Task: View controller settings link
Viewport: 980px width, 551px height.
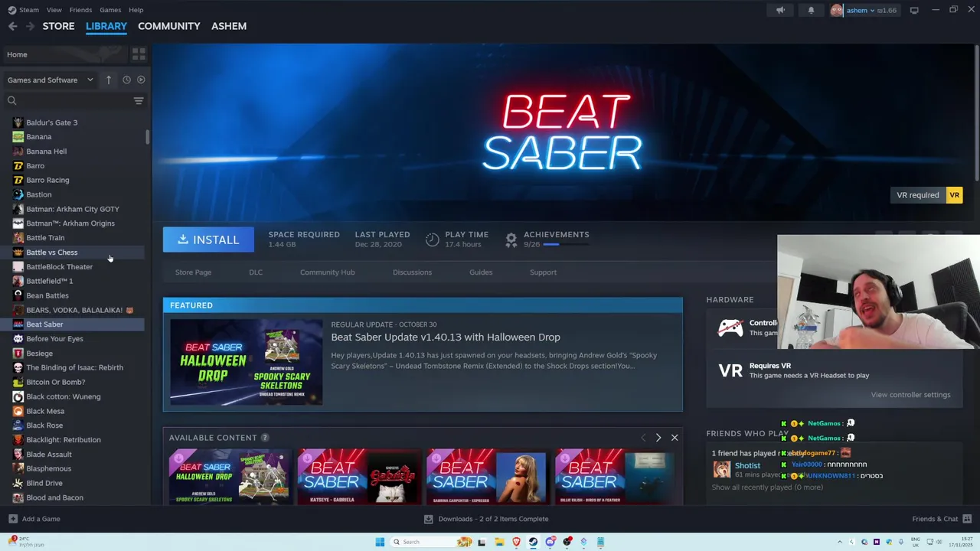Action: (x=910, y=395)
